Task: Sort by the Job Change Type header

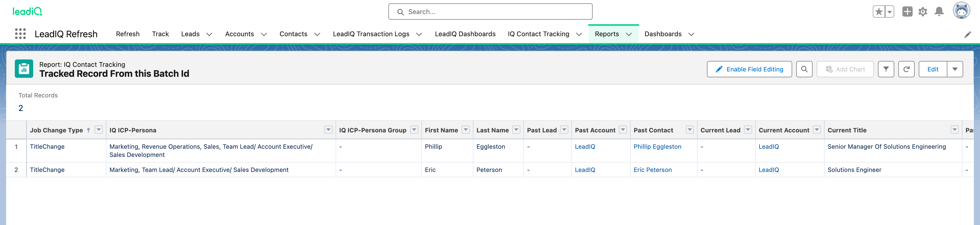Action: [x=56, y=130]
